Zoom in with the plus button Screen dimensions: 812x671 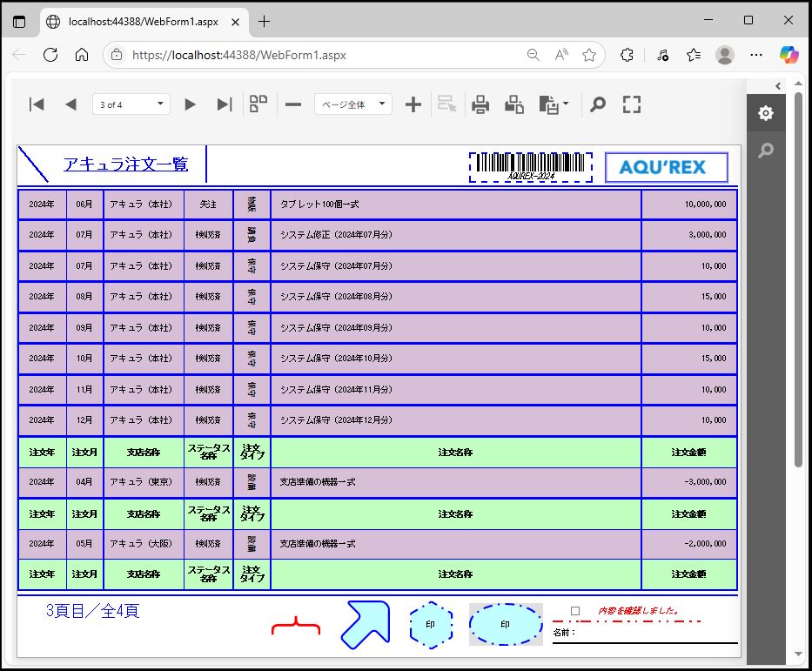point(413,104)
